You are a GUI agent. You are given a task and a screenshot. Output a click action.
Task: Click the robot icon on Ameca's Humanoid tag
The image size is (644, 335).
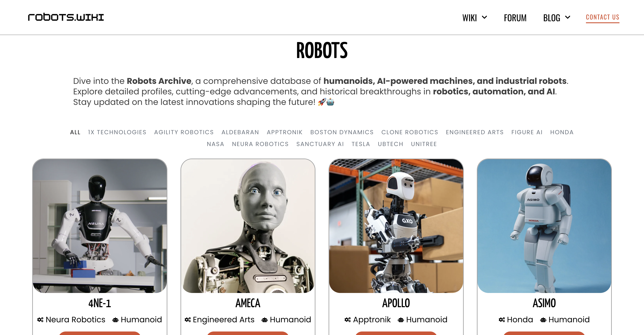click(x=265, y=320)
